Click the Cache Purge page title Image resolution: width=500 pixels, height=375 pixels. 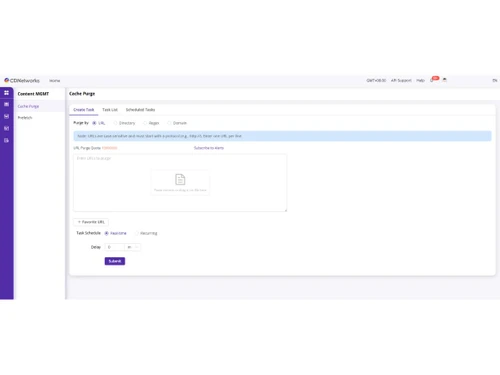pyautogui.click(x=82, y=94)
